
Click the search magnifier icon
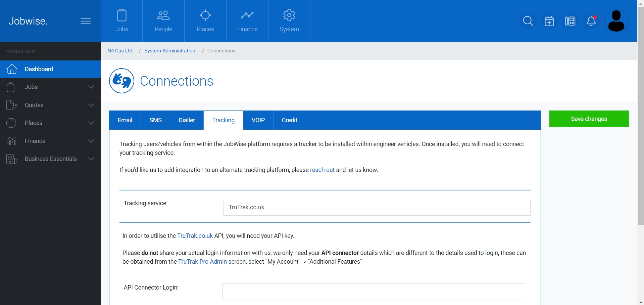[x=528, y=21]
